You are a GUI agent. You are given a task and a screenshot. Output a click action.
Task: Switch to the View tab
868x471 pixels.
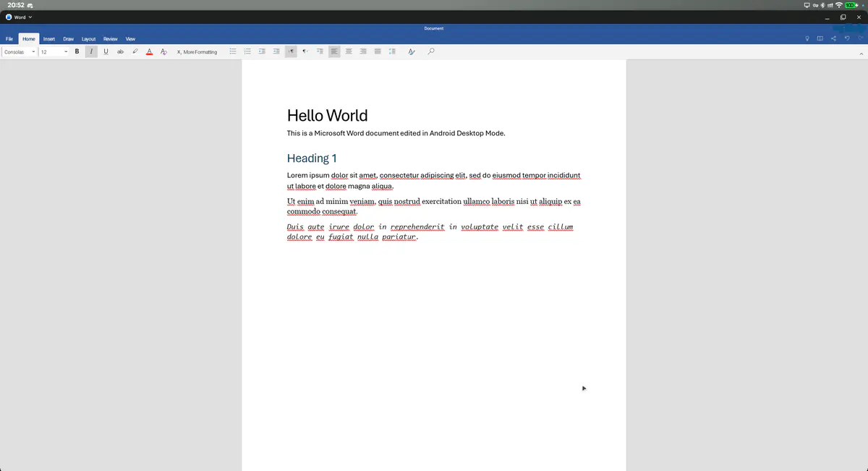130,39
